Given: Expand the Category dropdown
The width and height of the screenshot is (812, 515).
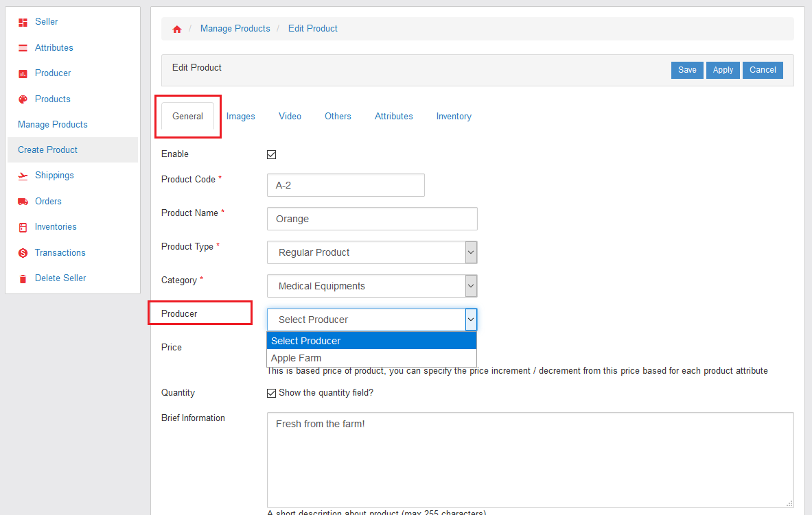Looking at the screenshot, I should (371, 286).
